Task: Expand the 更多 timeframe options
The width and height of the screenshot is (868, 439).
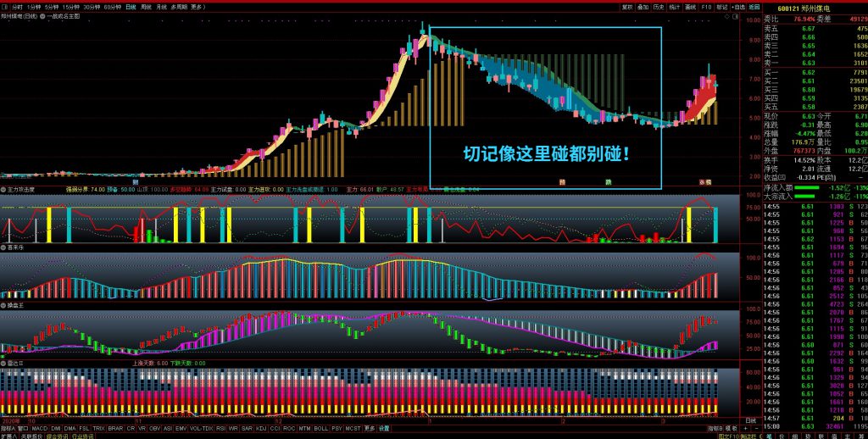Action: tap(198, 6)
